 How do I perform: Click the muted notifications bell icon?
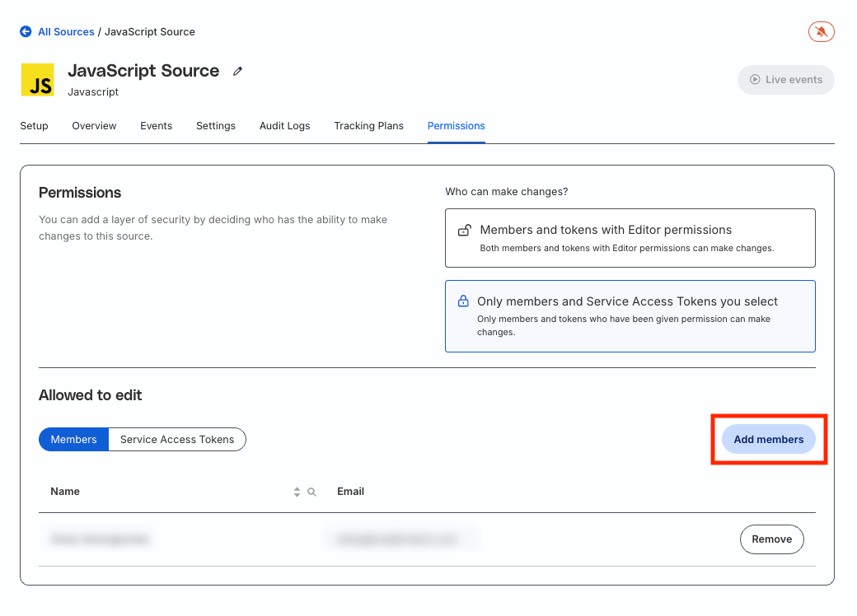pyautogui.click(x=821, y=31)
